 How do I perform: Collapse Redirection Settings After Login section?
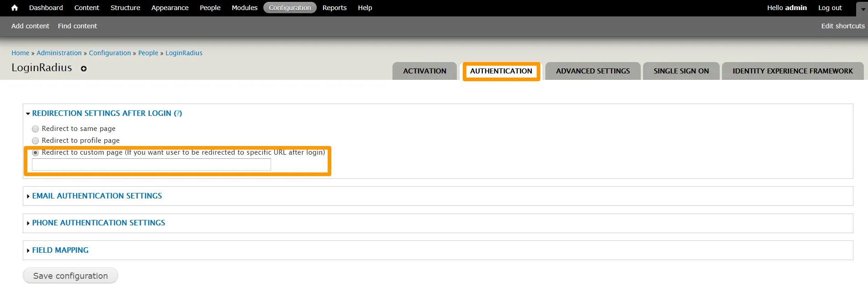click(101, 113)
